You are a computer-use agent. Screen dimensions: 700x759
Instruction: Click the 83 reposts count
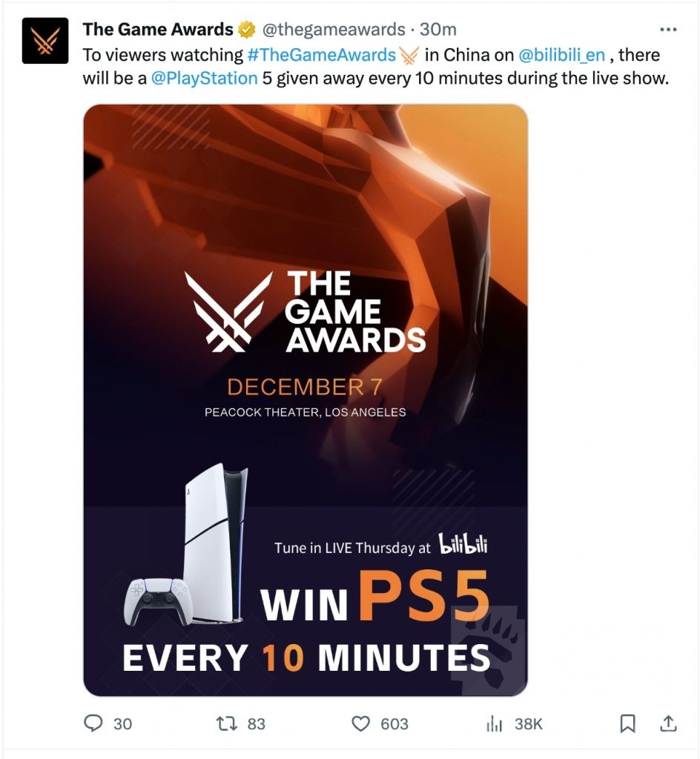click(x=256, y=723)
